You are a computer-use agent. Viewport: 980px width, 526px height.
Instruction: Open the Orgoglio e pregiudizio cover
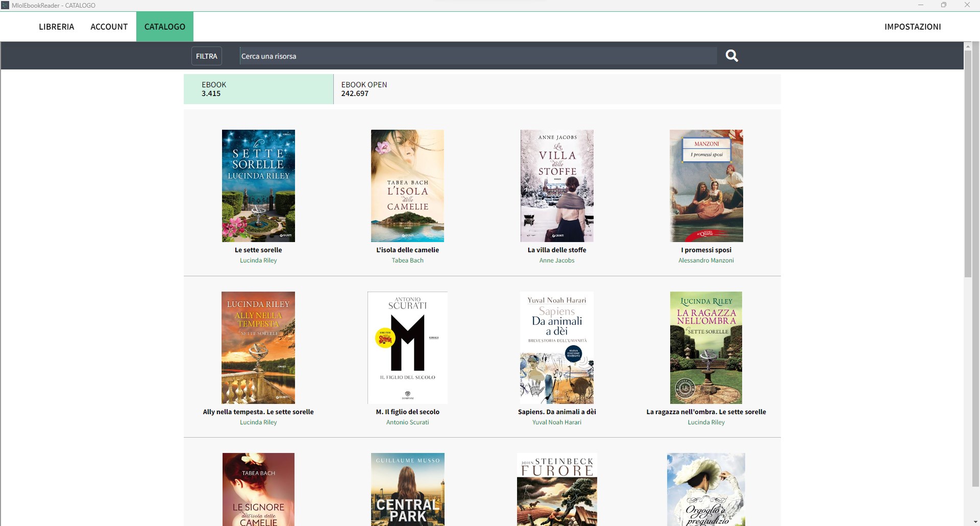tap(706, 489)
